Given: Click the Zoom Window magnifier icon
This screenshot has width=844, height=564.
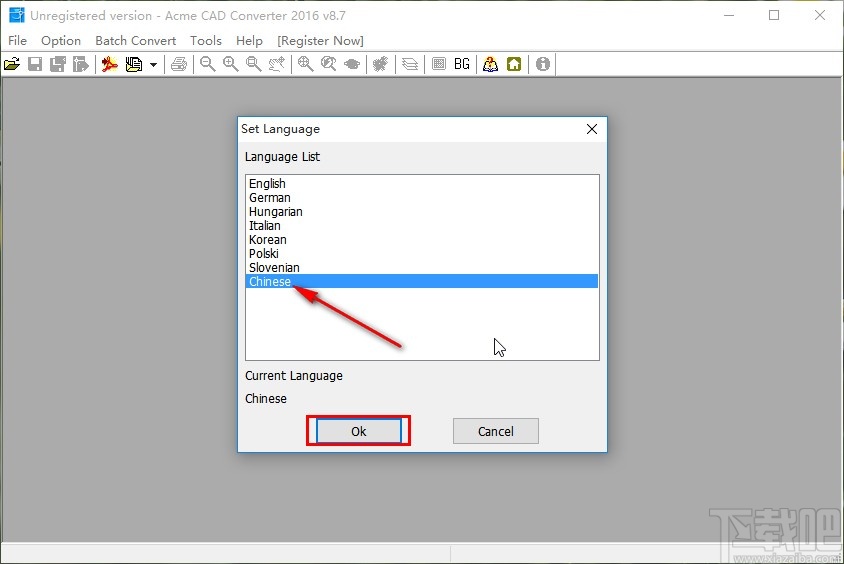Looking at the screenshot, I should (254, 64).
